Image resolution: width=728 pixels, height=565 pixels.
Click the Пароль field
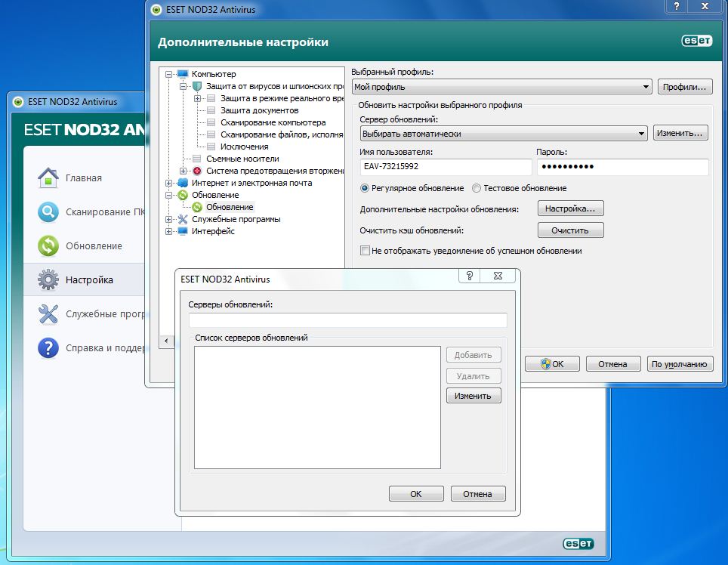click(x=622, y=167)
